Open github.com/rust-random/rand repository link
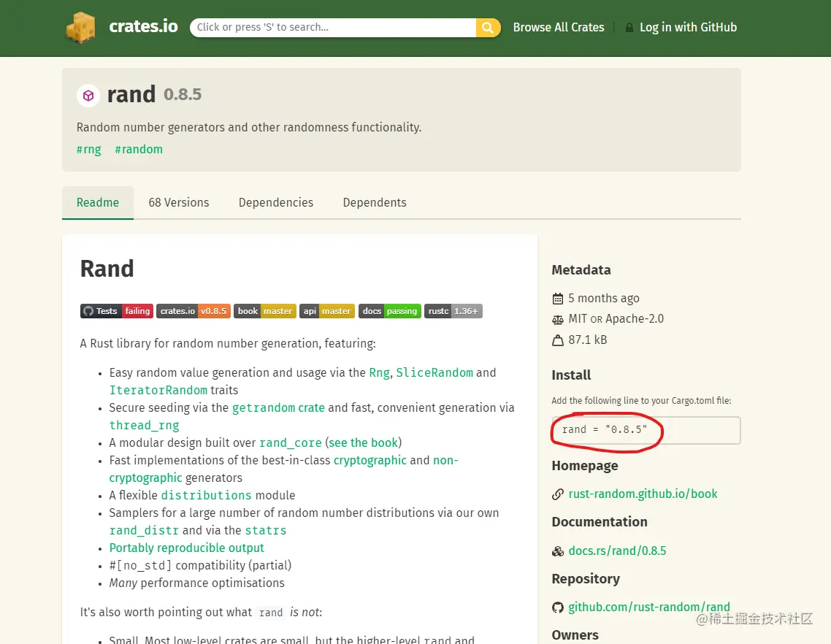 pyautogui.click(x=649, y=607)
